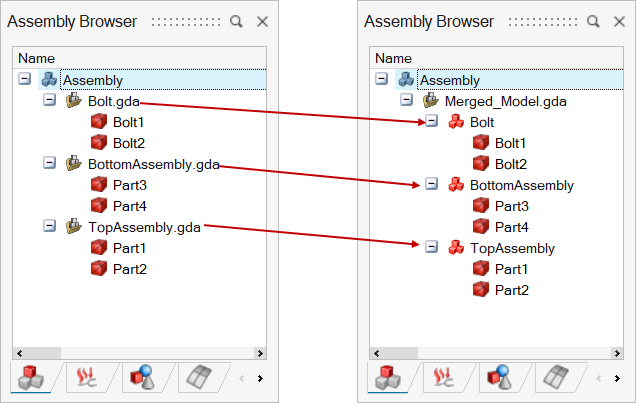Click the Part2 cube icon in left browser
This screenshot has width=636, height=403.
[x=99, y=268]
